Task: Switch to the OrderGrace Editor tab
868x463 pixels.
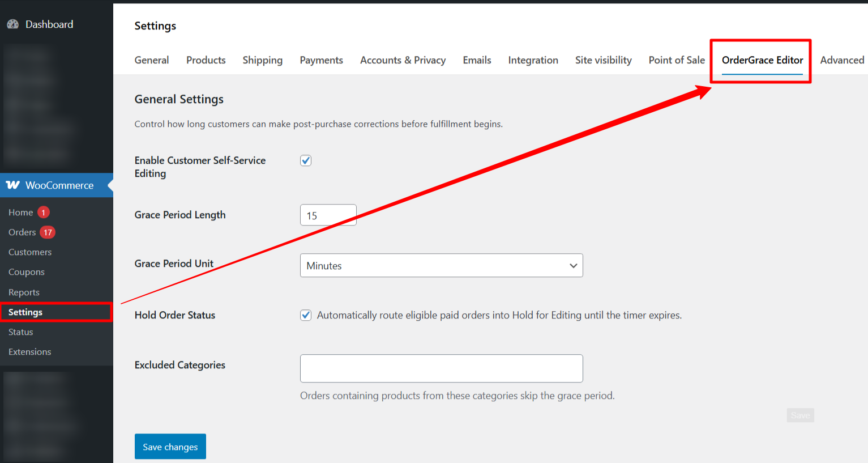Action: (762, 60)
